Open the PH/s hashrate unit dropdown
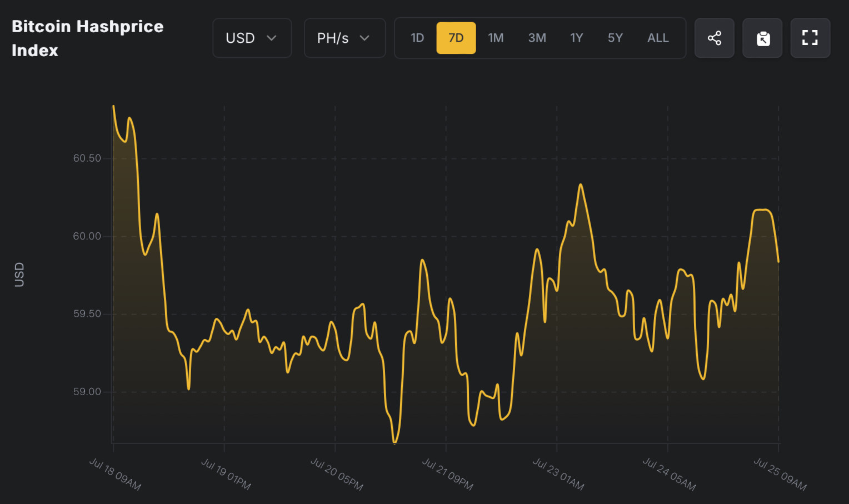This screenshot has height=504, width=849. pyautogui.click(x=344, y=38)
